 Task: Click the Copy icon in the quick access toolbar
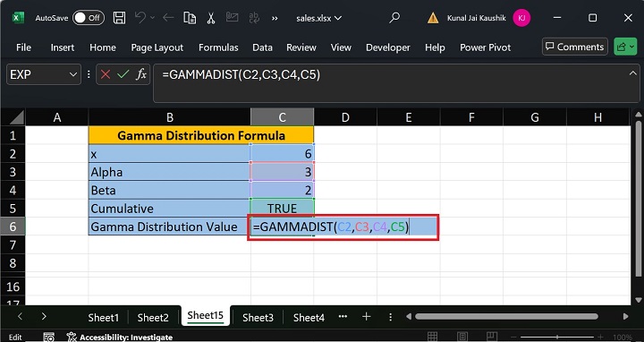pyautogui.click(x=190, y=18)
